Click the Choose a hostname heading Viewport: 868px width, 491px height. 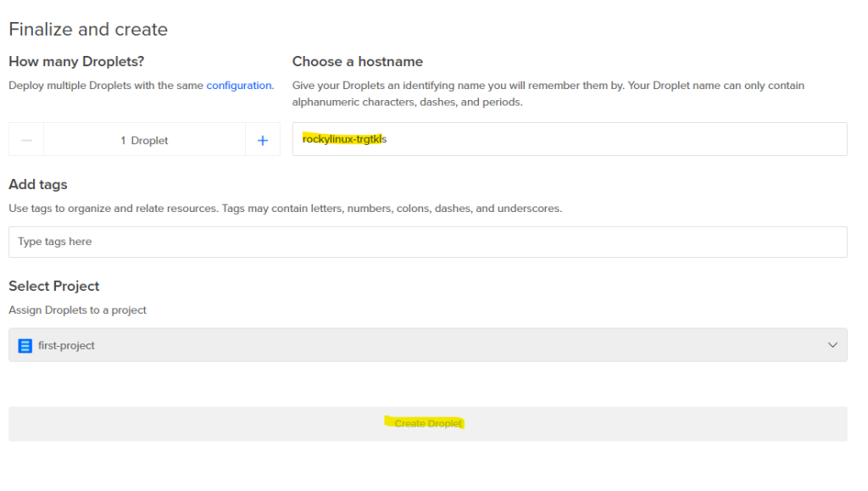pos(357,62)
